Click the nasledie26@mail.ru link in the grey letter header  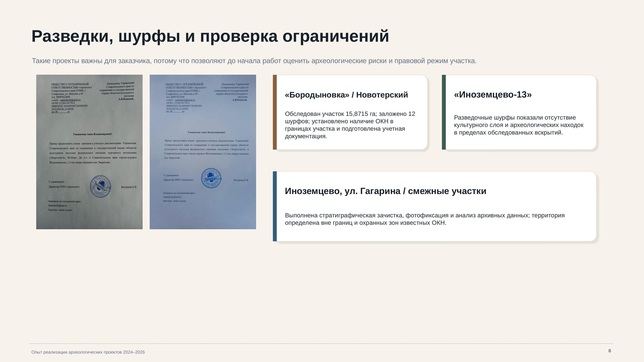click(70, 100)
